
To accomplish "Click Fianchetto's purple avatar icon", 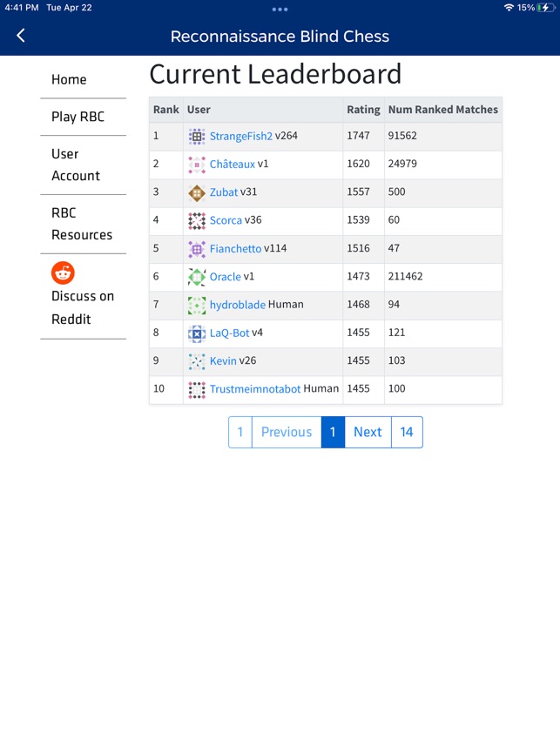I will click(x=197, y=249).
